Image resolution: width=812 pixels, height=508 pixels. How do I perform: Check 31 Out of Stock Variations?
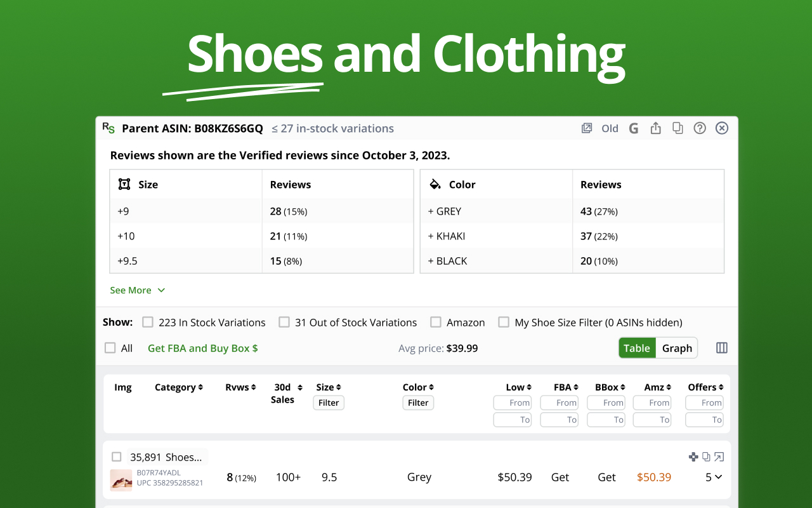pos(284,322)
